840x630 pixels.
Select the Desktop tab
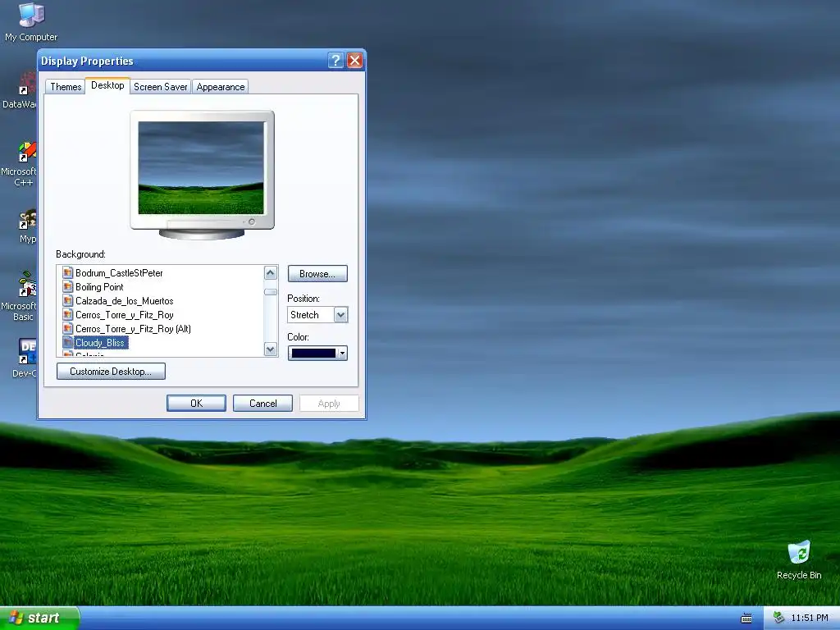(x=107, y=85)
